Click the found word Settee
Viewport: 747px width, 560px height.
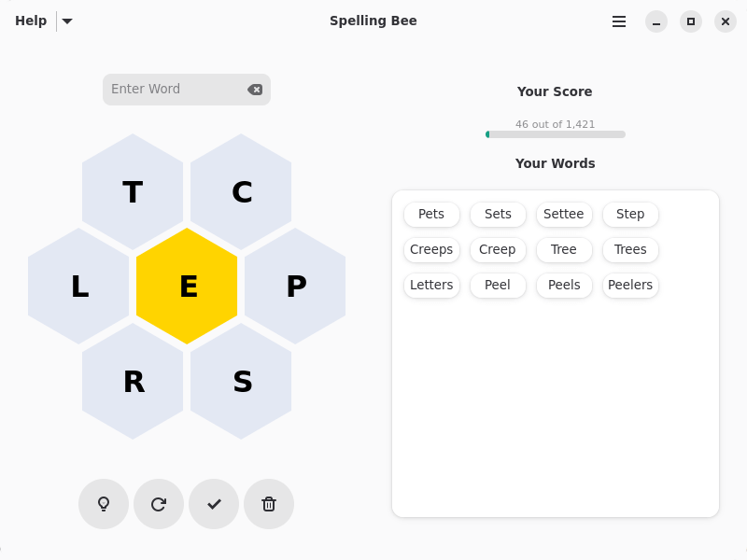564,215
